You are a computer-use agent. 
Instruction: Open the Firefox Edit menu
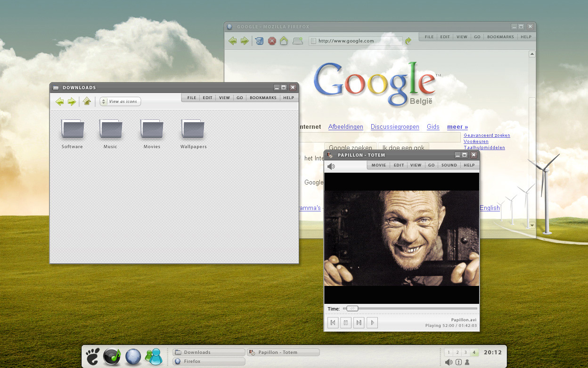tap(445, 37)
